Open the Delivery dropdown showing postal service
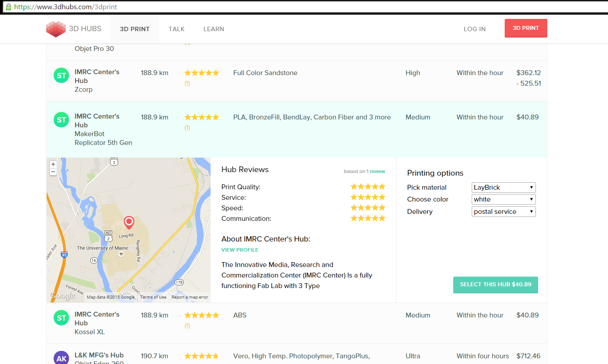Image resolution: width=608 pixels, height=364 pixels. (504, 212)
